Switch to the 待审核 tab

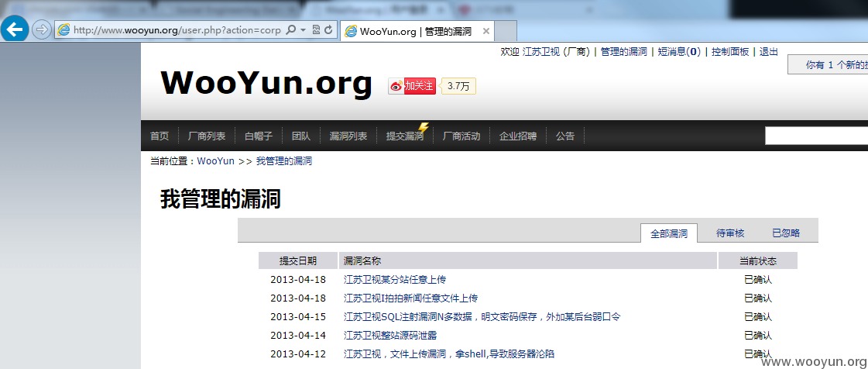click(x=730, y=233)
